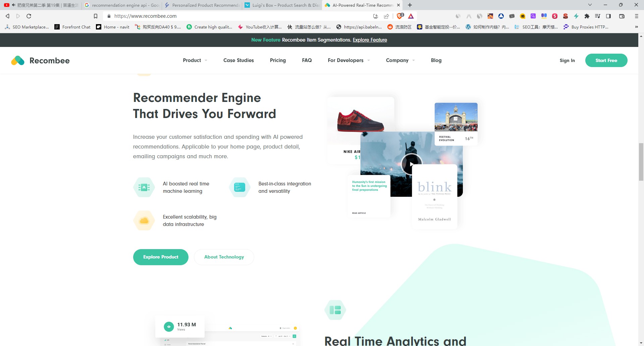
Task: Click the page vertical scrollbar thumb
Action: point(641,162)
